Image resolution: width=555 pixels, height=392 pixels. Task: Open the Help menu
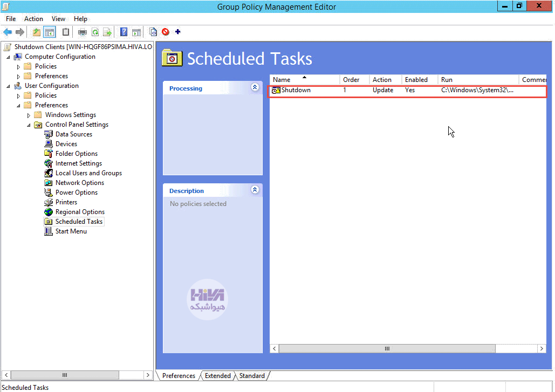pyautogui.click(x=80, y=19)
